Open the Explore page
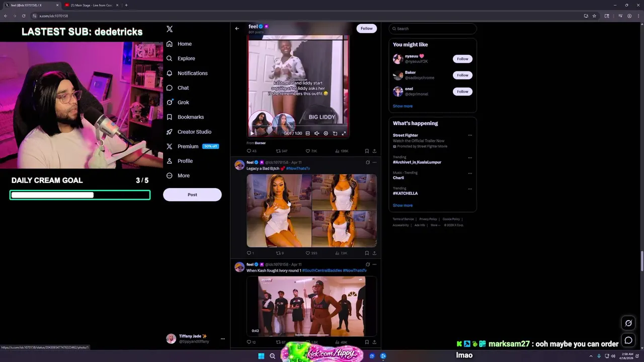Viewport: 644px width, 362px height. point(181,58)
